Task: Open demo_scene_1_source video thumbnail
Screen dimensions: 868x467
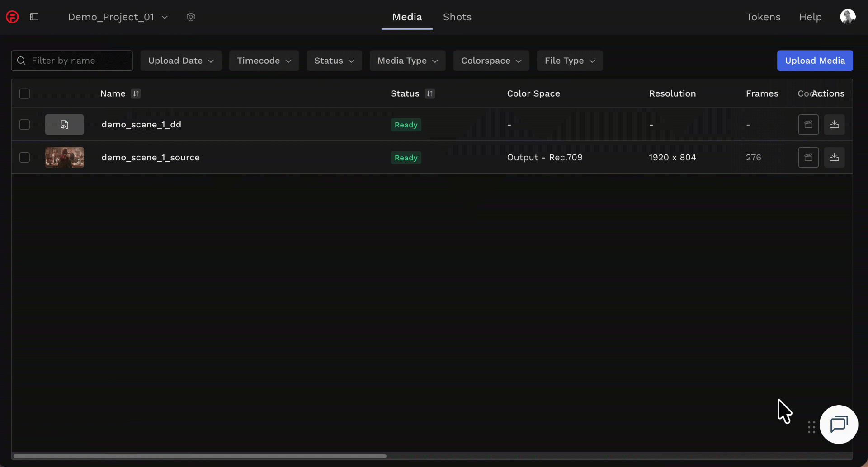Action: coord(65,158)
